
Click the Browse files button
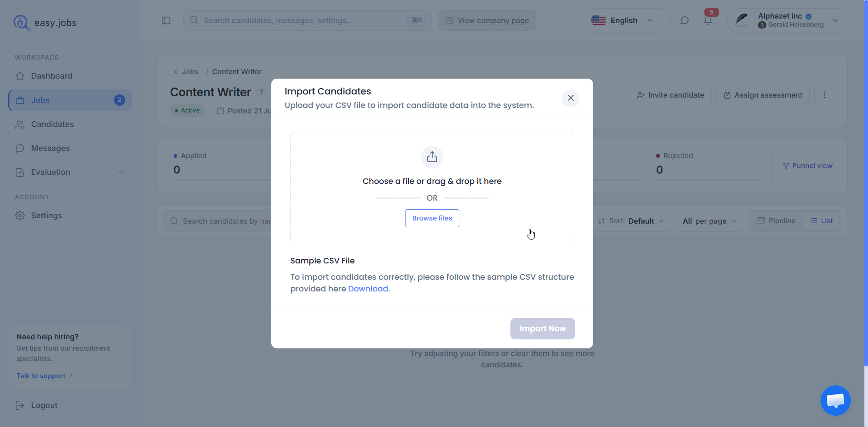432,218
